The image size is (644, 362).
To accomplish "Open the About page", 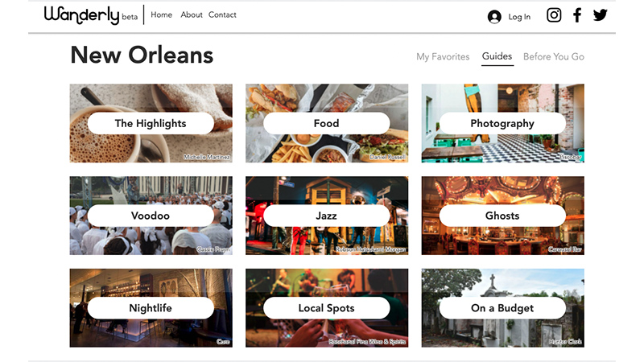I will 192,14.
